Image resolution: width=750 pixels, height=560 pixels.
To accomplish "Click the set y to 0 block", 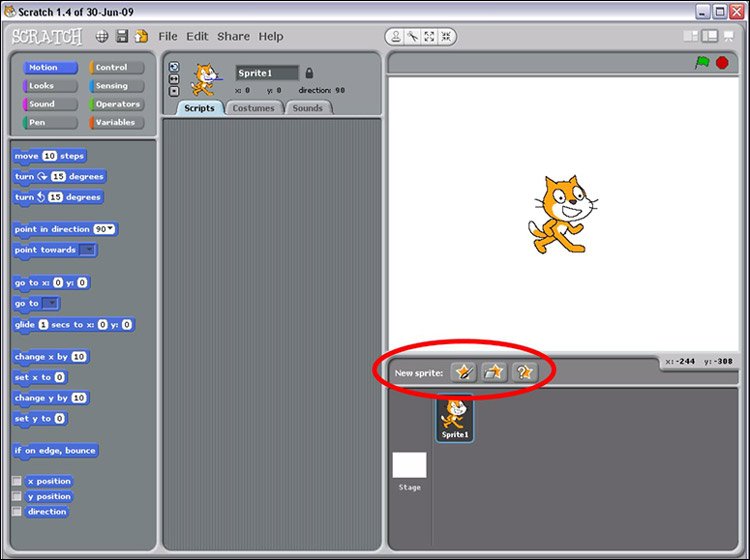I will point(40,418).
